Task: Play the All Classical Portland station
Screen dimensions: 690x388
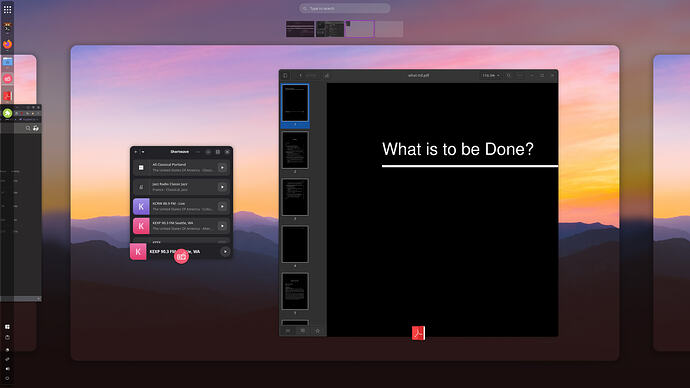Action: coord(222,168)
